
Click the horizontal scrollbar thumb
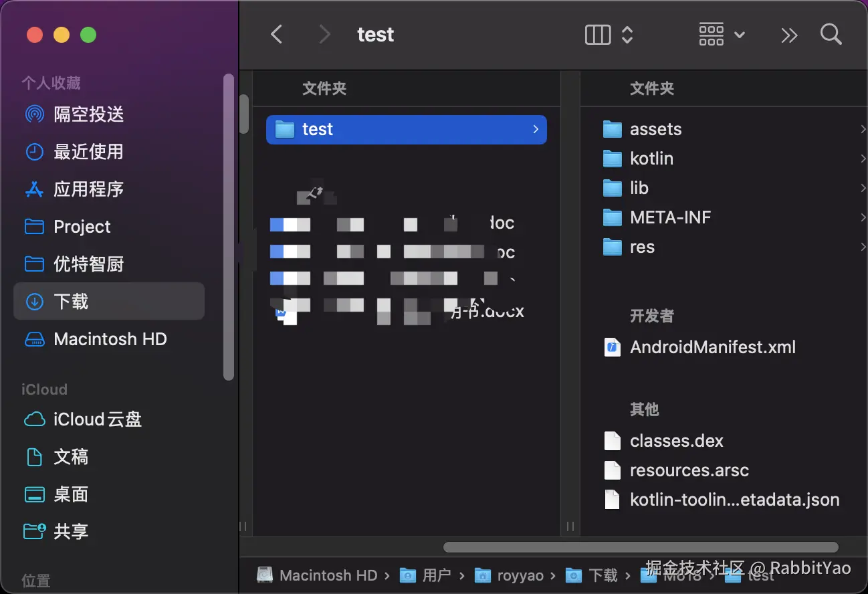click(641, 547)
